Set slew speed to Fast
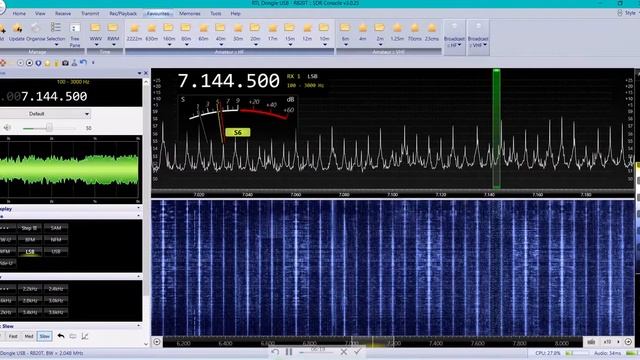Viewport: 640px width, 360px height. tap(13, 336)
